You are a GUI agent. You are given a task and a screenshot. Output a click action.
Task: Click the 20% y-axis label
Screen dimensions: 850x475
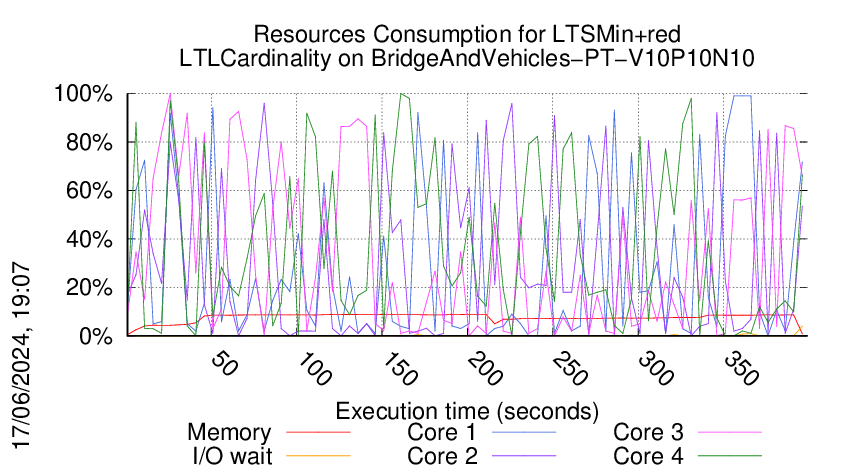[89, 288]
